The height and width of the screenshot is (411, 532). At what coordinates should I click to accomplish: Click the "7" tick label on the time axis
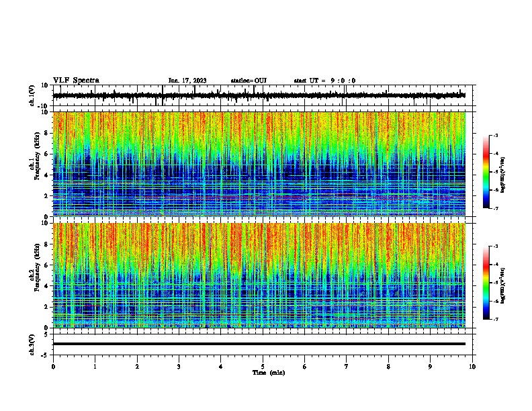347,367
